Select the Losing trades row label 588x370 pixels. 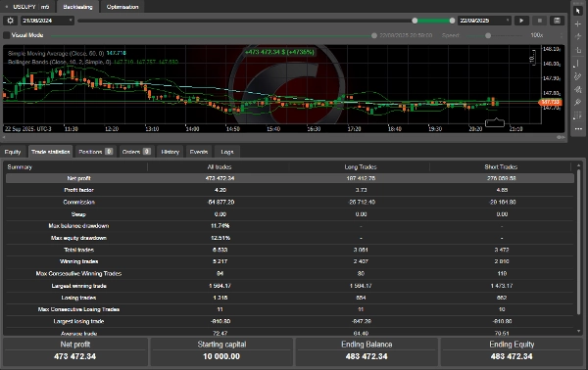click(78, 298)
